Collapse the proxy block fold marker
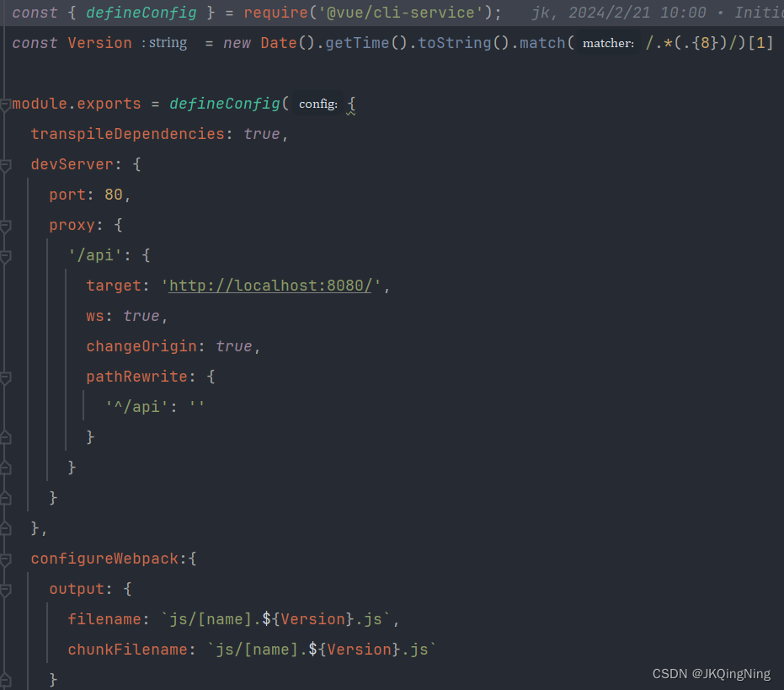784x690 pixels. [x=5, y=226]
